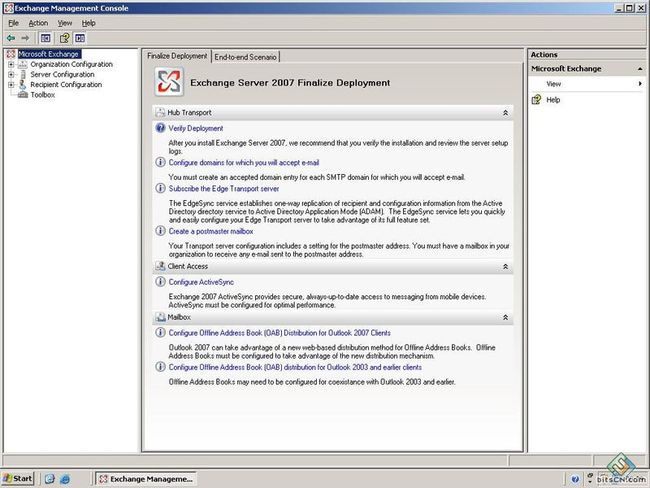
Task: Open Subscribe the Edge Transport server link
Action: [x=224, y=189]
